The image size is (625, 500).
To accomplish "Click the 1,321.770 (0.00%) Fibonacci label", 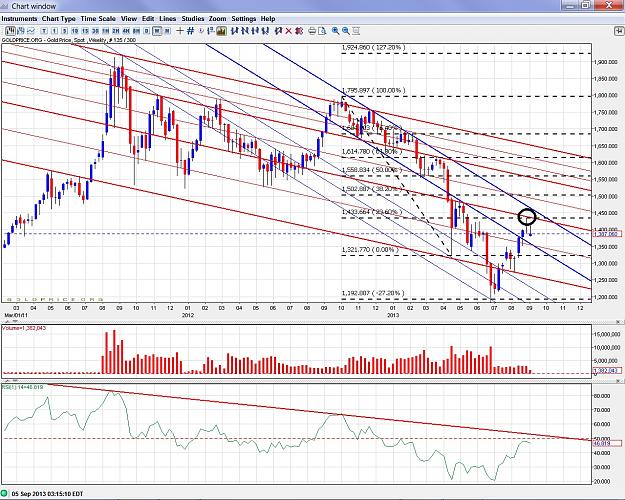I will point(370,250).
